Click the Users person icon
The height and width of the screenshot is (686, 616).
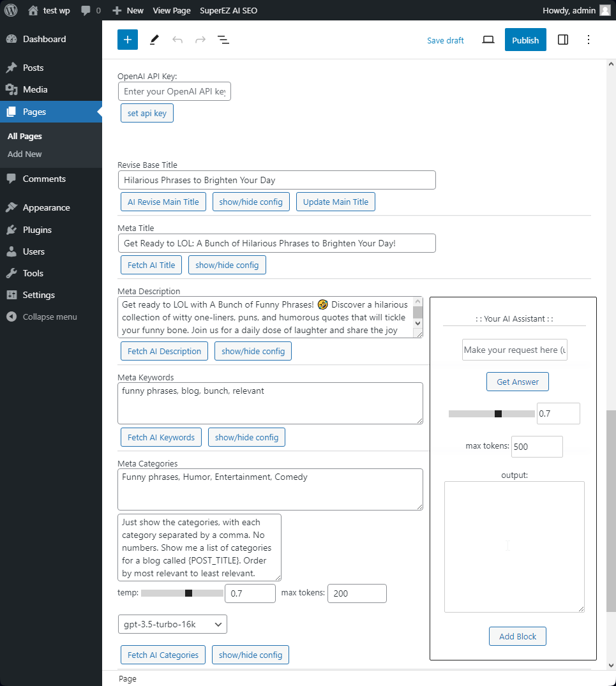coord(11,251)
